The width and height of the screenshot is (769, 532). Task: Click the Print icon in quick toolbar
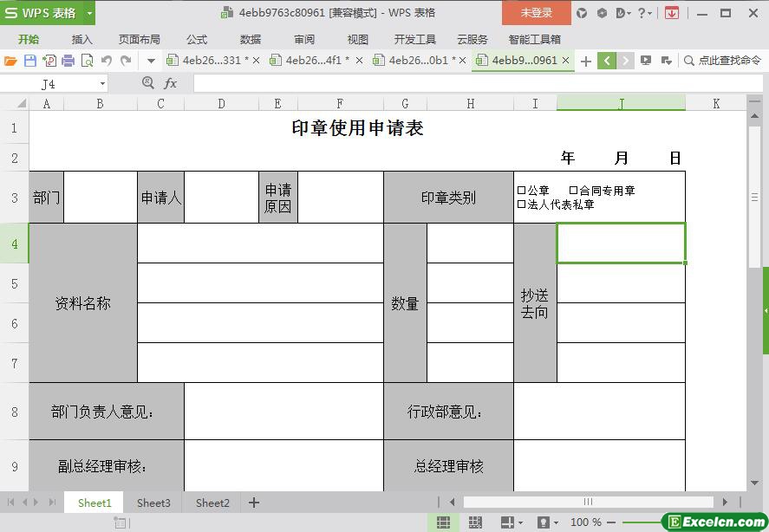click(x=68, y=61)
